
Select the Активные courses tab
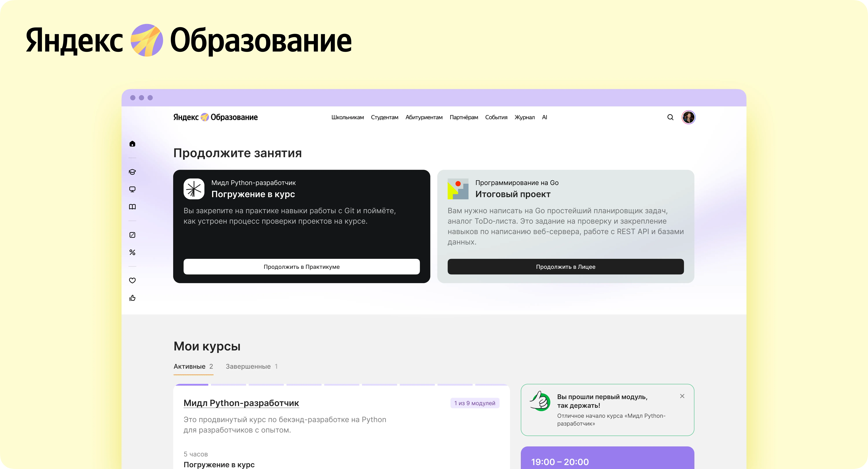tap(189, 367)
